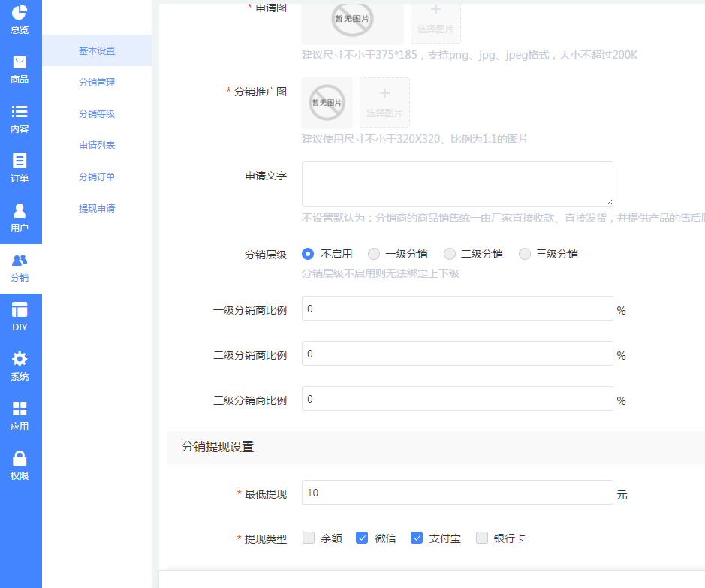The height and width of the screenshot is (588, 705).
Task: Check the 银行卡 withdrawal type
Action: pyautogui.click(x=482, y=538)
